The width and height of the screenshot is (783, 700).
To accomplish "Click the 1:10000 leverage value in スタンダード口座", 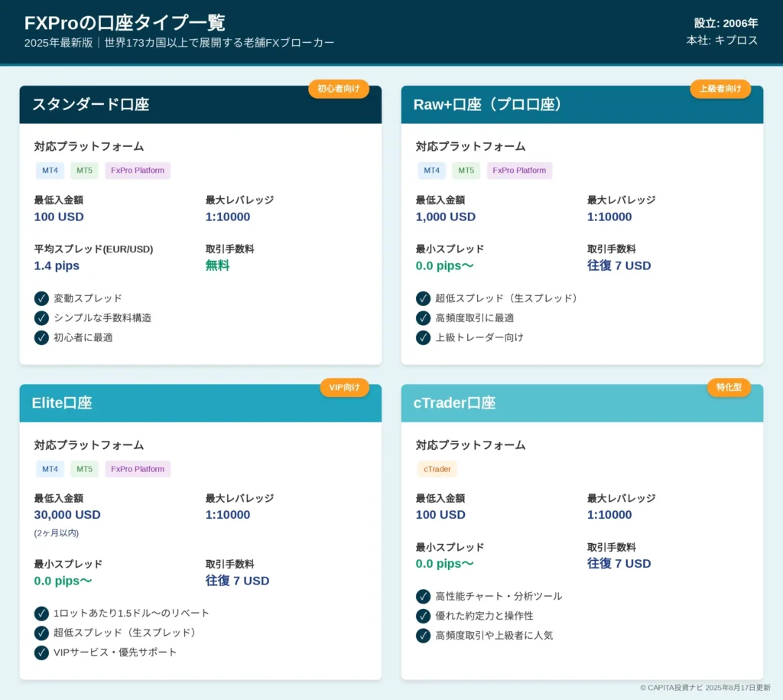I will point(228,217).
